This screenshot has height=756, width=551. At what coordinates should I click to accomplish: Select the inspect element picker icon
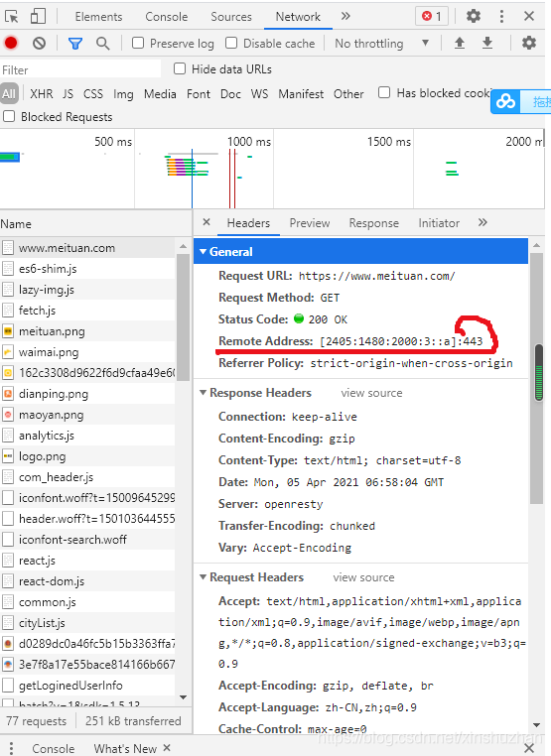pos(12,17)
